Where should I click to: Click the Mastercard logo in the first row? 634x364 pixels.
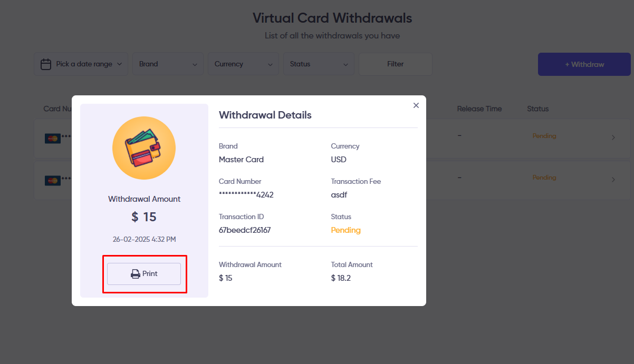[x=52, y=139]
